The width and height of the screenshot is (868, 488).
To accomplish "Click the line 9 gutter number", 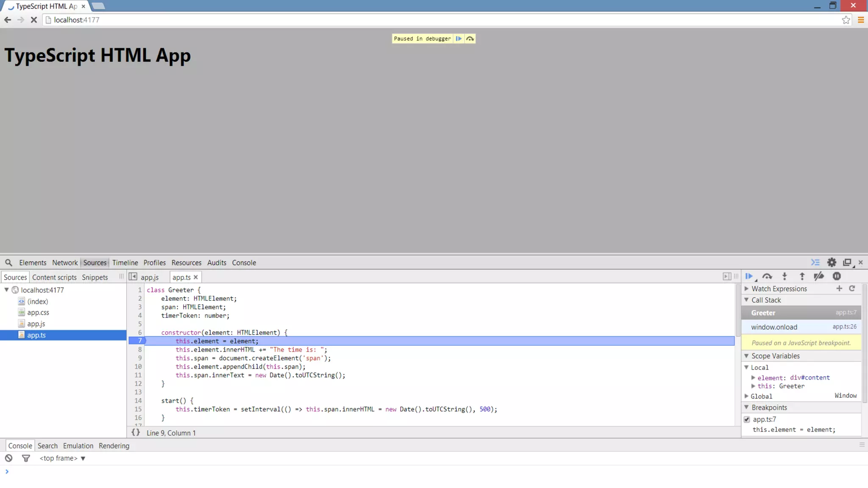I will point(139,358).
